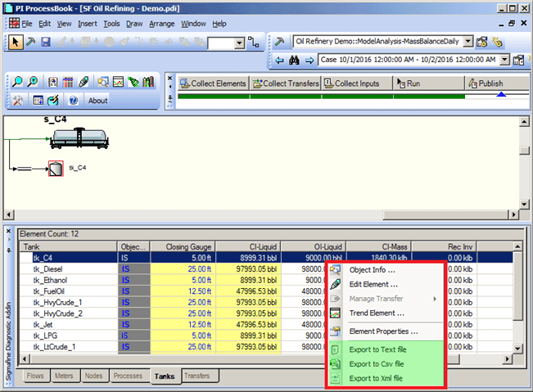This screenshot has height=392, width=533.
Task: Click the magnifier with up-arrow icon
Action: pyautogui.click(x=33, y=82)
